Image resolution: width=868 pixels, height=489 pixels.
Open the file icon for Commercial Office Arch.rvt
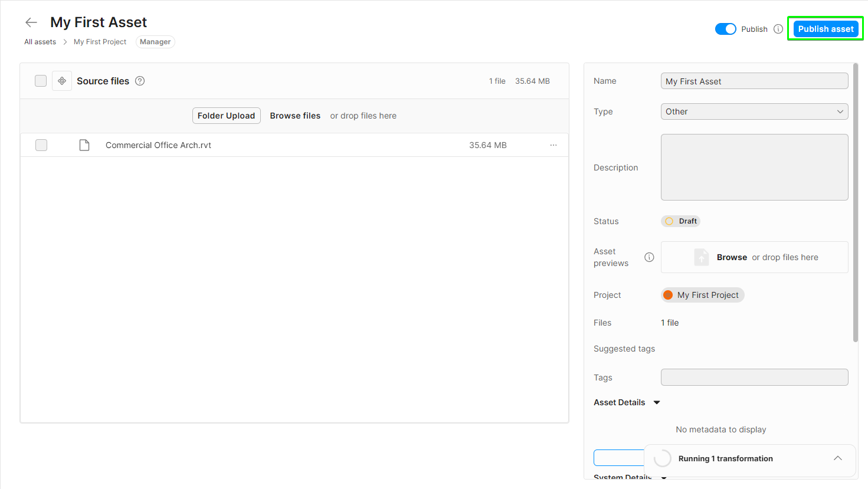tap(84, 145)
